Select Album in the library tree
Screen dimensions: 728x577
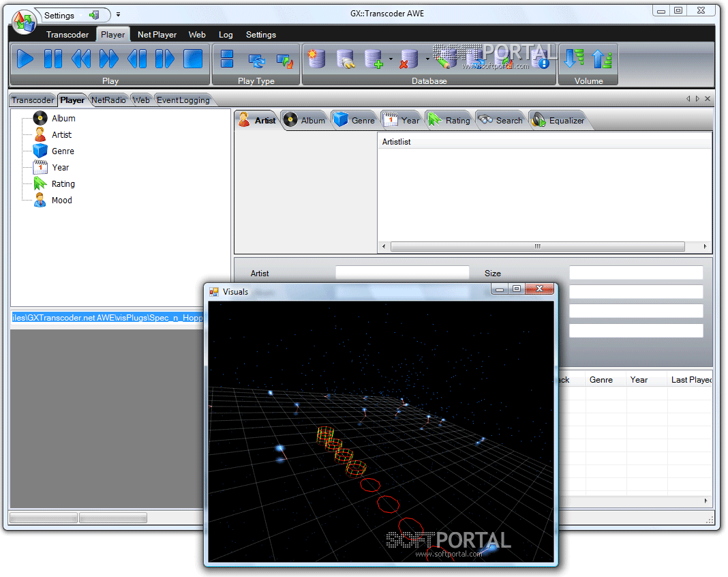click(63, 119)
